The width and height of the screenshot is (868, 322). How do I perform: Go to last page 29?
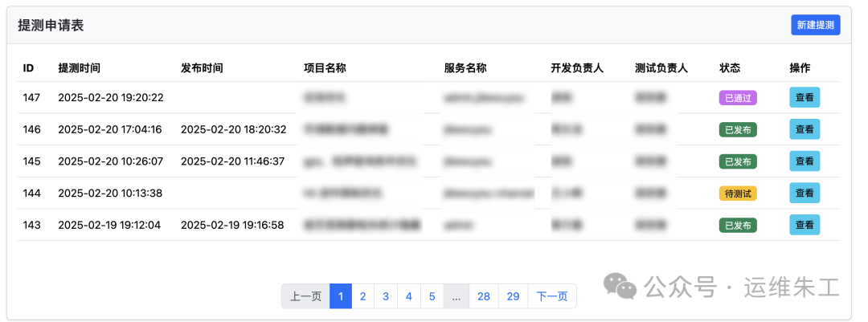(x=513, y=296)
